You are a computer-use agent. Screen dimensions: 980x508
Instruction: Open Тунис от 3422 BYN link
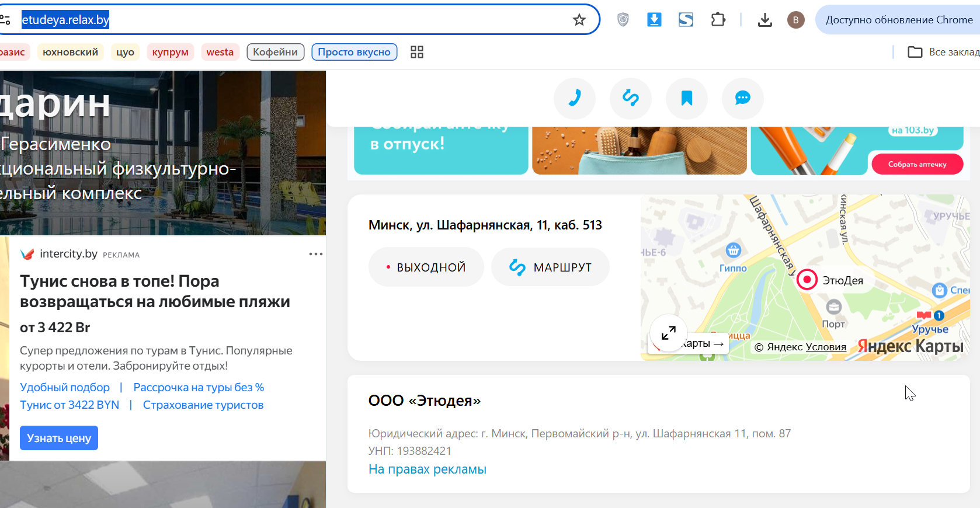click(x=69, y=405)
